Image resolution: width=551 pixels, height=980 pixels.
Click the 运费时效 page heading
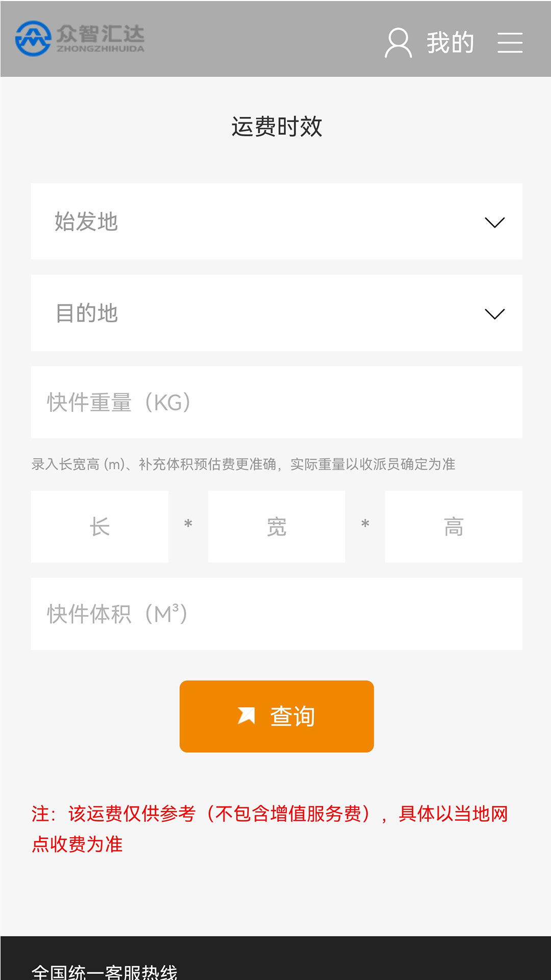277,127
